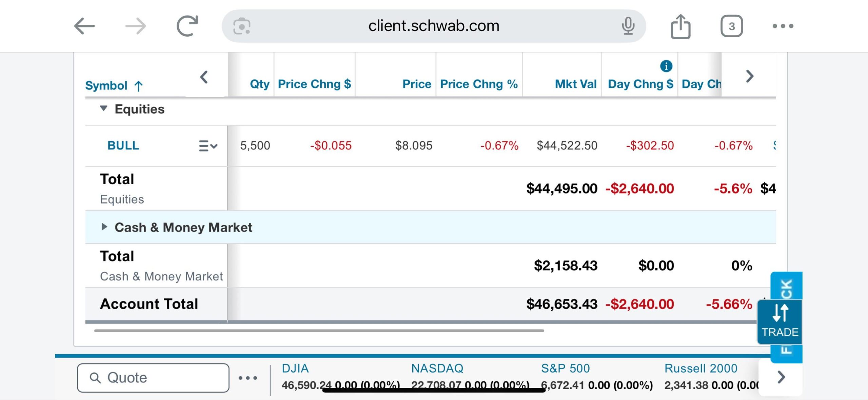Image resolution: width=868 pixels, height=400 pixels.
Task: Click the BULL symbol link
Action: pyautogui.click(x=123, y=146)
